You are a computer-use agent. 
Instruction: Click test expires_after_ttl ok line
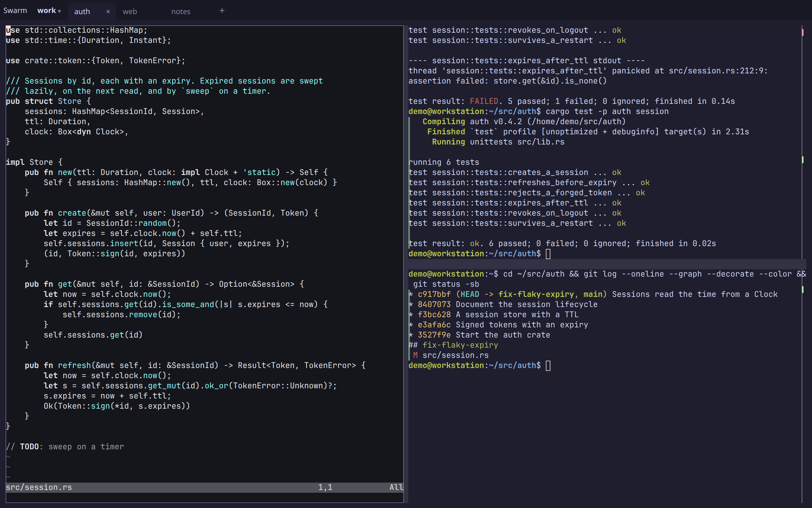[x=515, y=203]
